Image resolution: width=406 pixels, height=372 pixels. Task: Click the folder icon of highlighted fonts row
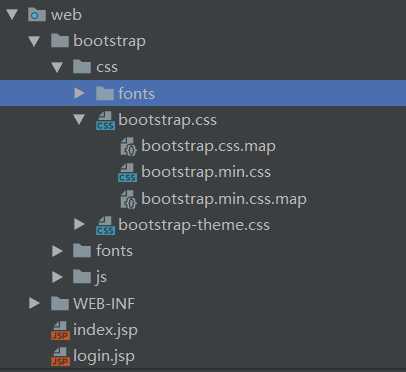pos(105,93)
